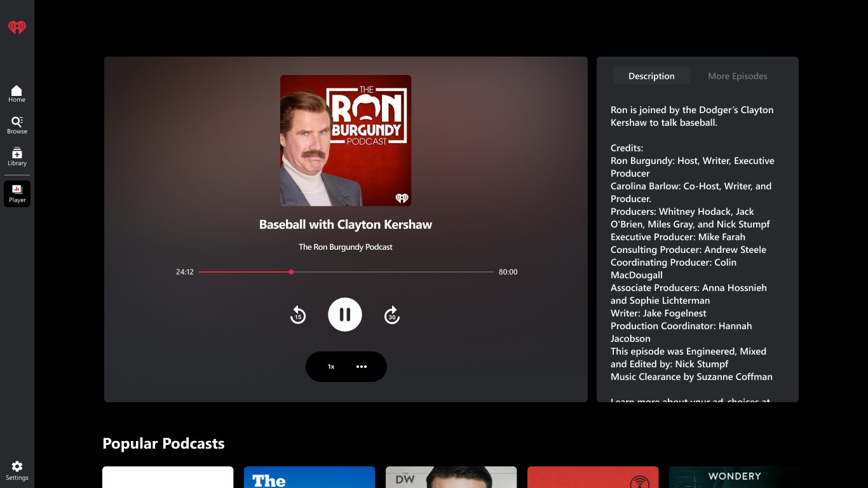Open the Wondery podcast under Popular Podcasts

click(x=734, y=477)
